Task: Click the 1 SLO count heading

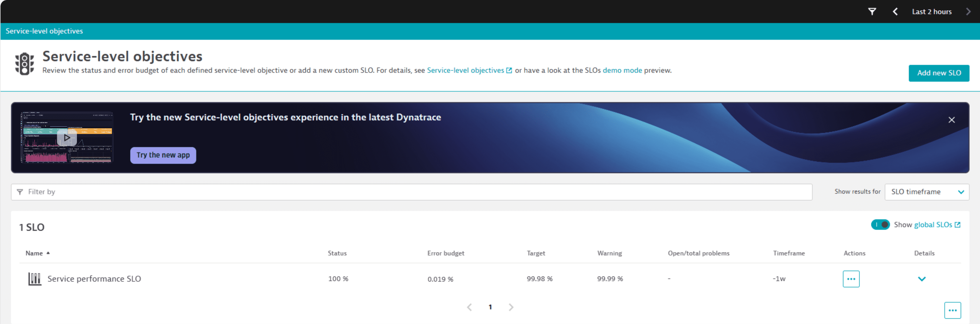Action: [32, 227]
